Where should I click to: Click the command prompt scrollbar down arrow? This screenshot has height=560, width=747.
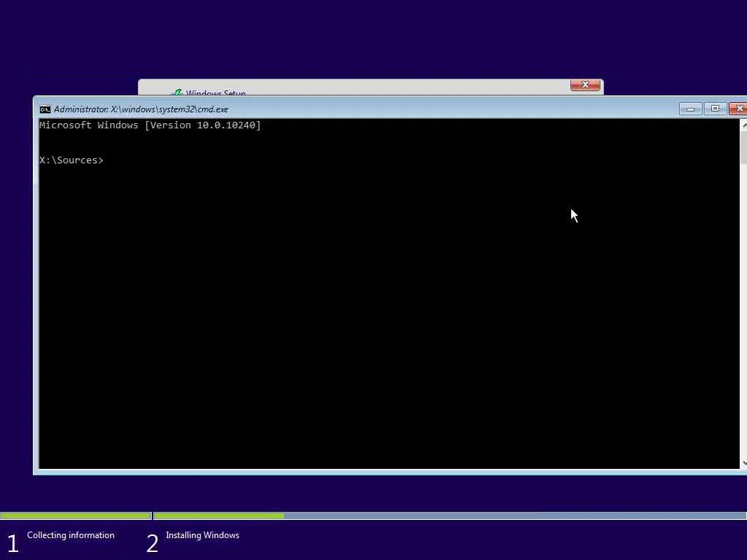click(x=743, y=462)
